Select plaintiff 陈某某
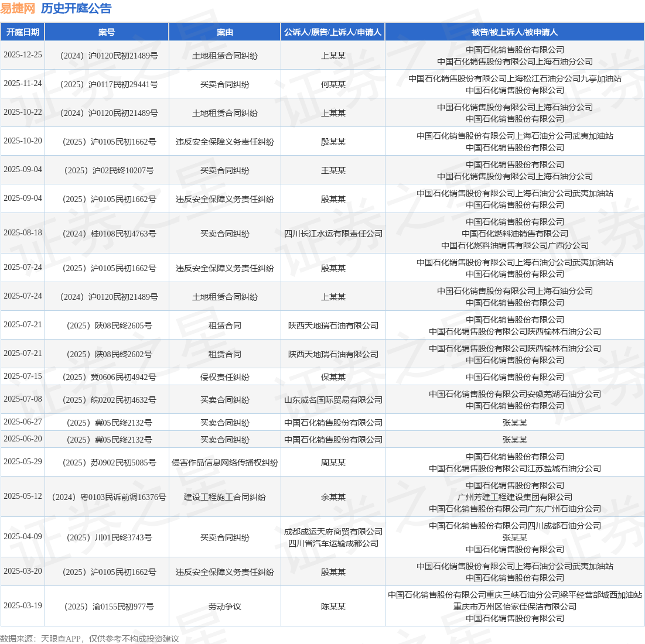Viewport: 645px width, 644px height. 333,607
